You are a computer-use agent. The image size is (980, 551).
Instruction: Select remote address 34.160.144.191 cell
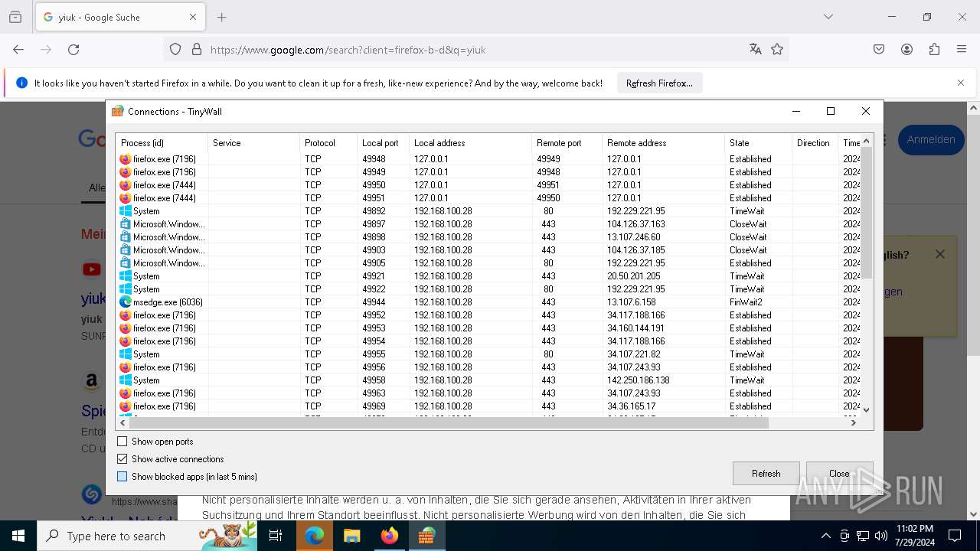coord(636,328)
